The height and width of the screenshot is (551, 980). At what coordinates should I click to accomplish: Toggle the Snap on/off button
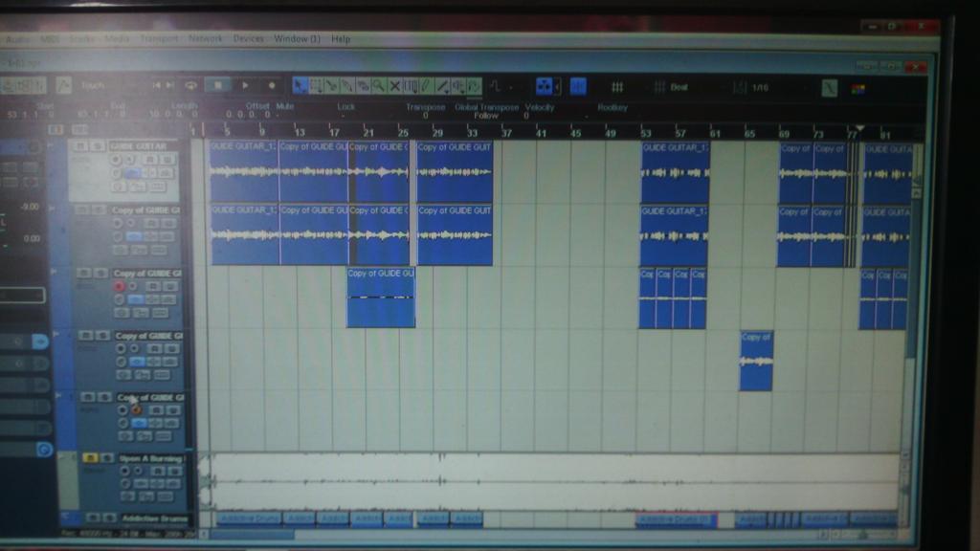point(578,86)
